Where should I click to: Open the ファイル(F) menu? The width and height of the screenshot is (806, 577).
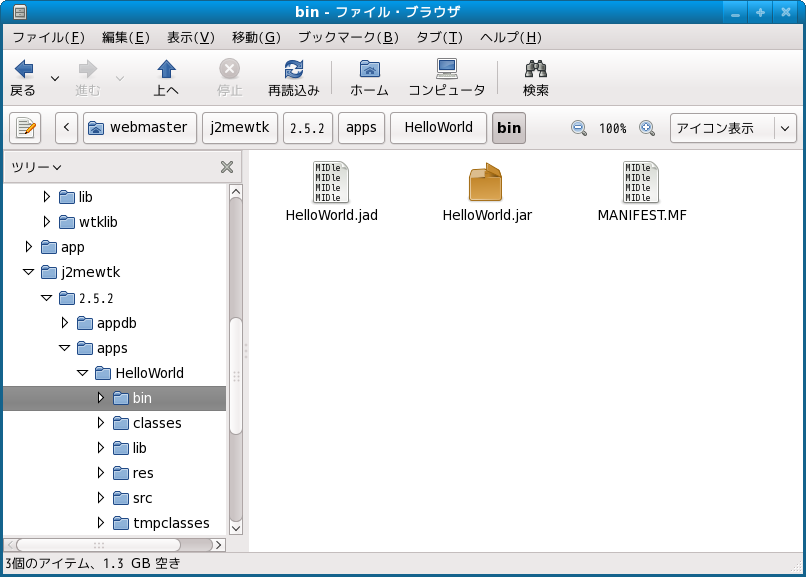48,37
